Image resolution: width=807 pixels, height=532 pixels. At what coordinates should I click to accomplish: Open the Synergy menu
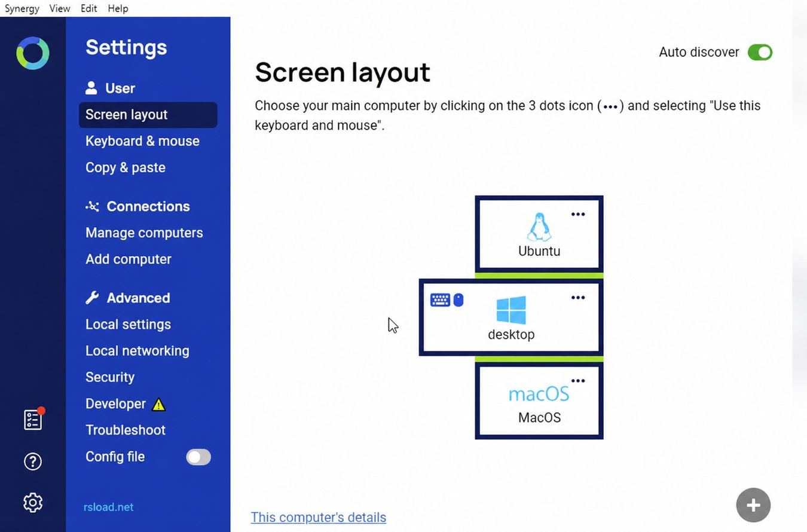tap(22, 8)
